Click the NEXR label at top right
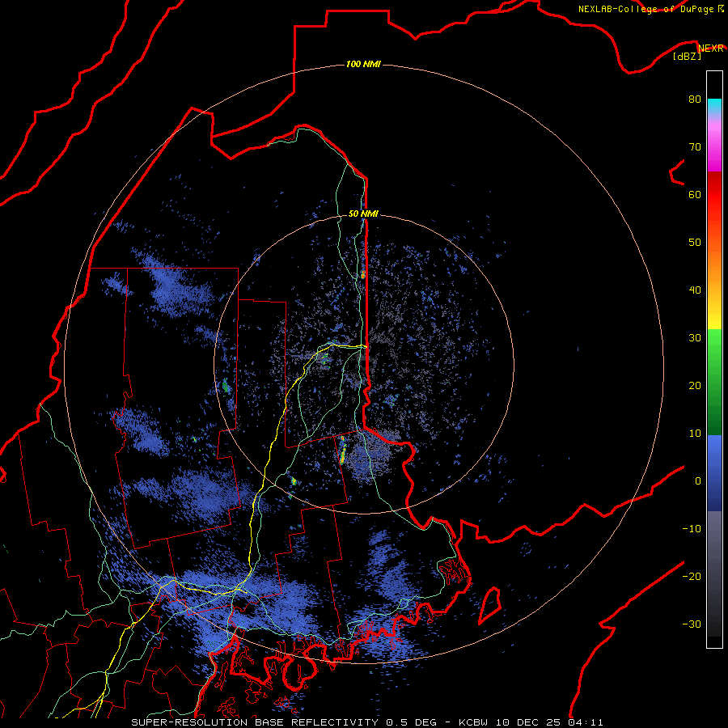This screenshot has height=728, width=728. [x=711, y=49]
